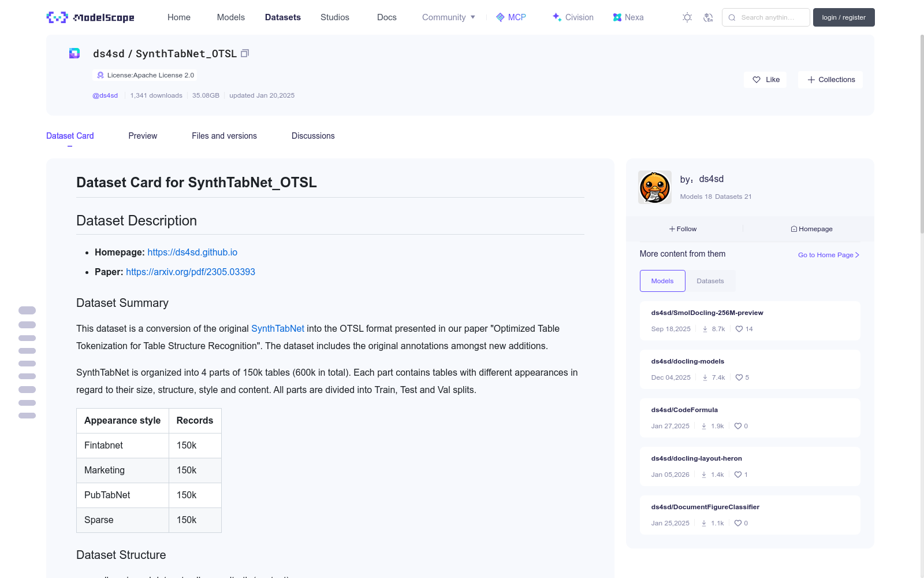Click the download icon on the CodeFormula card
The height and width of the screenshot is (578, 924).
[704, 426]
